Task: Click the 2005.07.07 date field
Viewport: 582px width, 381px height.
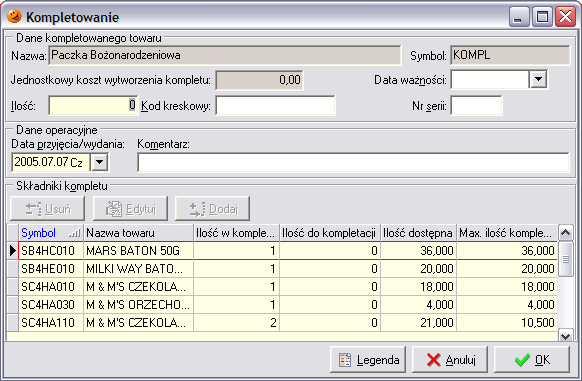Action: point(51,162)
